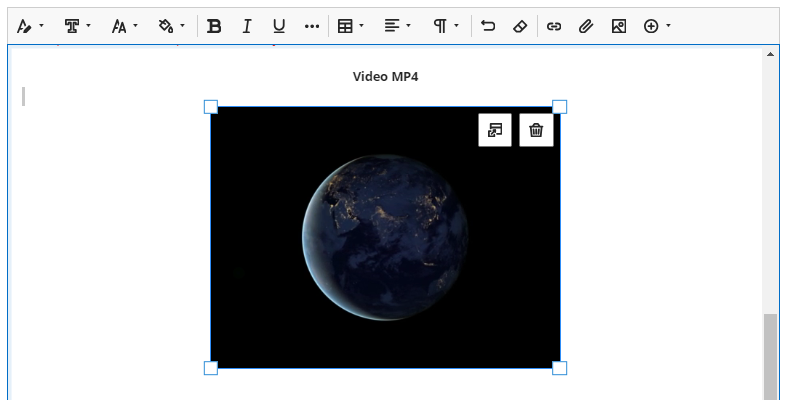Open the text style pen dropdown

click(x=30, y=27)
